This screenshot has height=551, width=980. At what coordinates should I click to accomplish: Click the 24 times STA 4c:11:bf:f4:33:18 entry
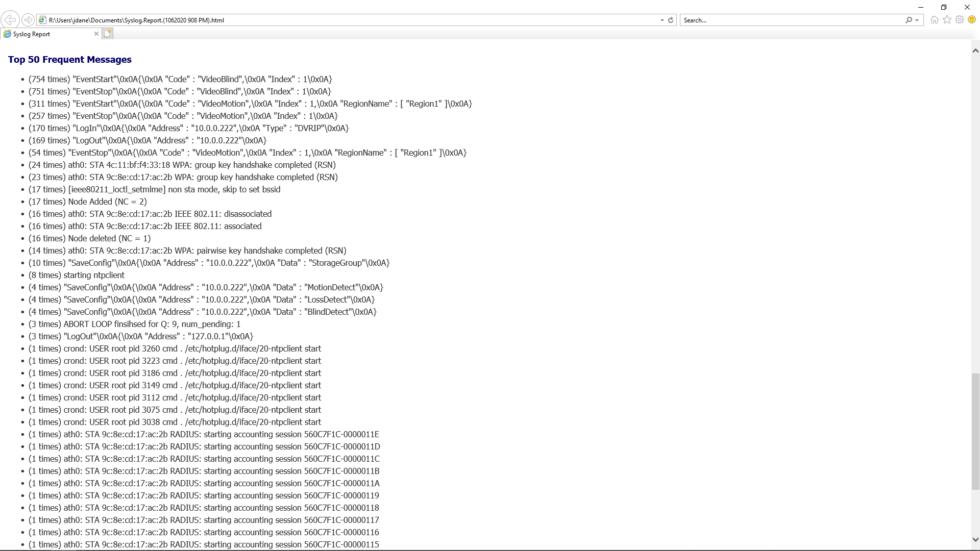pos(182,165)
